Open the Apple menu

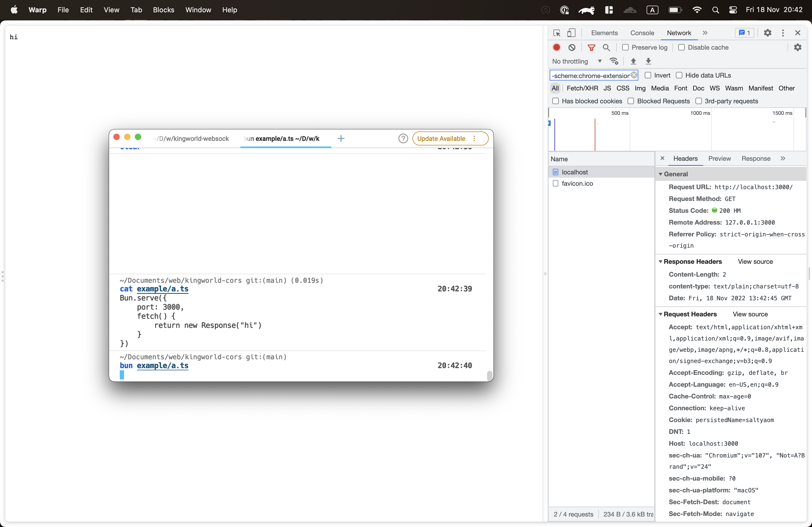coord(14,10)
